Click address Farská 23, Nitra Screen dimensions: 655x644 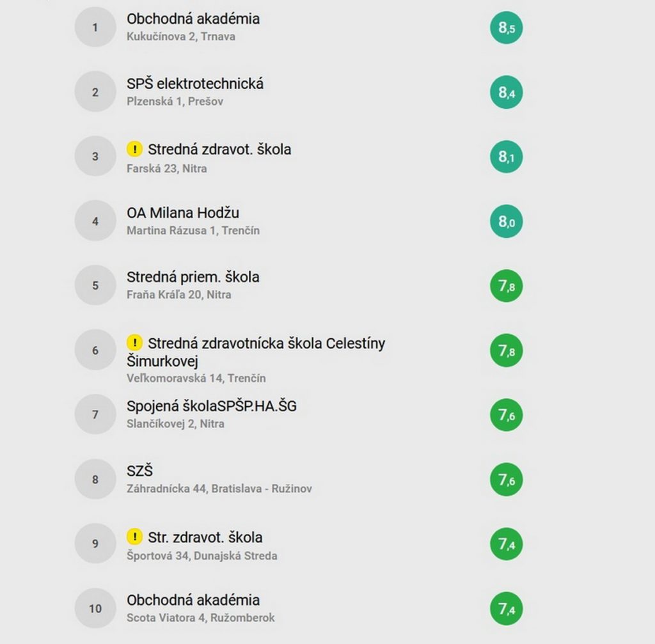(x=167, y=168)
